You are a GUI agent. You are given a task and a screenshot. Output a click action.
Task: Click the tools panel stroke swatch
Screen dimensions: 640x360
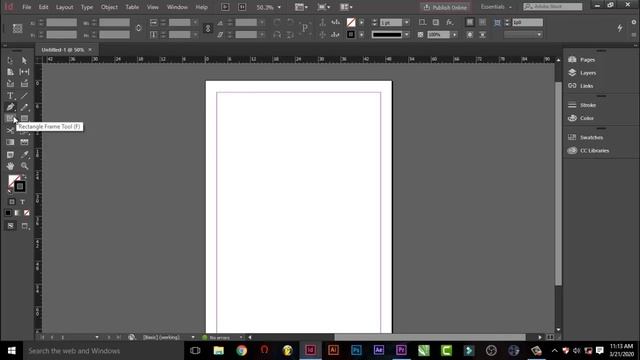point(20,187)
